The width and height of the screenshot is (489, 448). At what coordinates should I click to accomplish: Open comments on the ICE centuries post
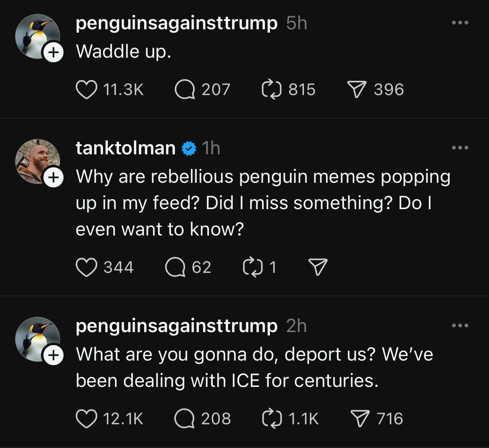pyautogui.click(x=185, y=419)
